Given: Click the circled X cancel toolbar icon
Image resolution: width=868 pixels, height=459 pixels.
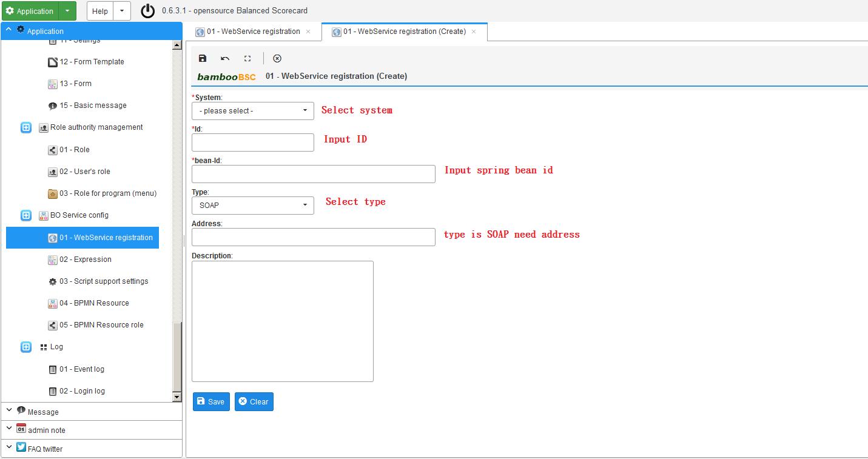Looking at the screenshot, I should point(277,58).
